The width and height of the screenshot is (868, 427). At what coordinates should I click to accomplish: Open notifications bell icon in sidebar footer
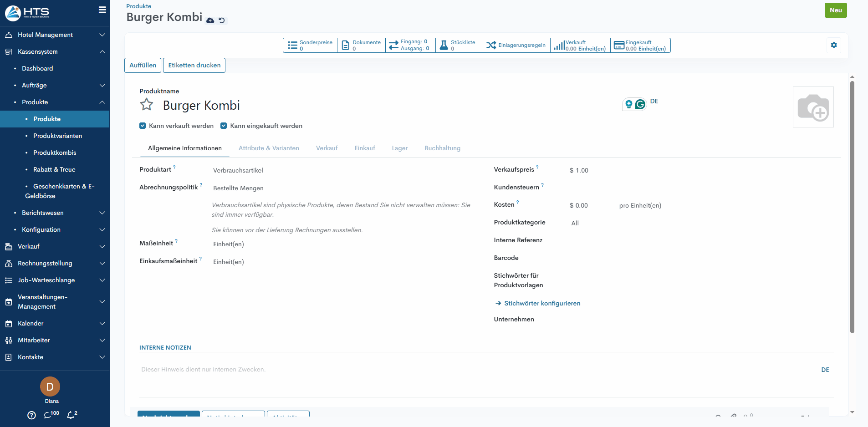click(71, 415)
